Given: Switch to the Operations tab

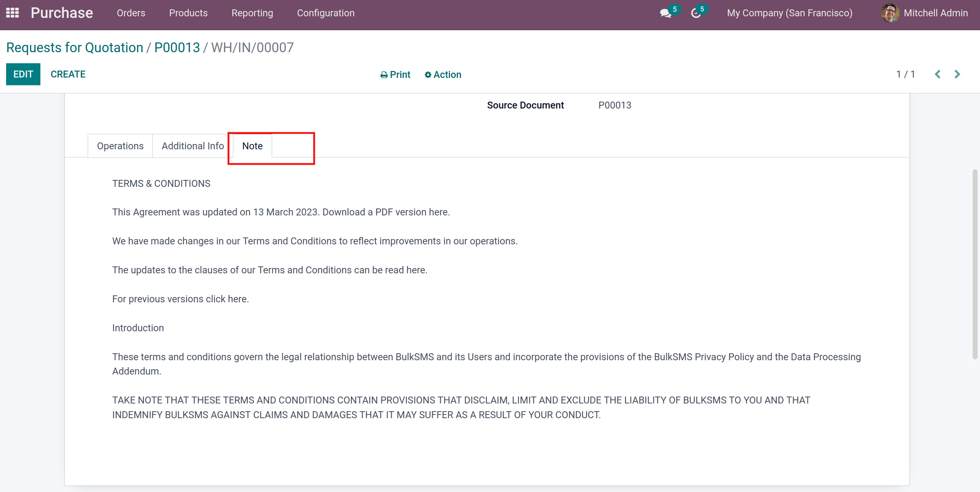Looking at the screenshot, I should tap(120, 146).
